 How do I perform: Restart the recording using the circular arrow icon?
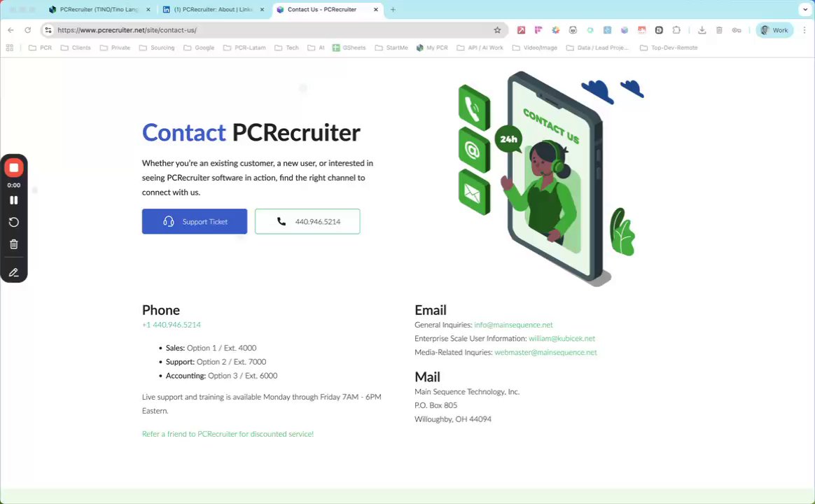[14, 223]
